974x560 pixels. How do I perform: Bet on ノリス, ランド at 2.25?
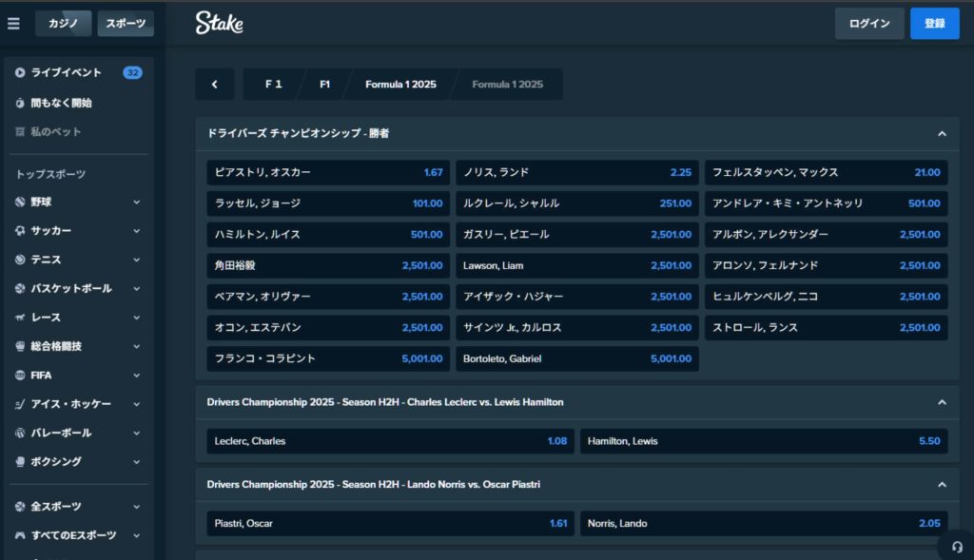577,173
